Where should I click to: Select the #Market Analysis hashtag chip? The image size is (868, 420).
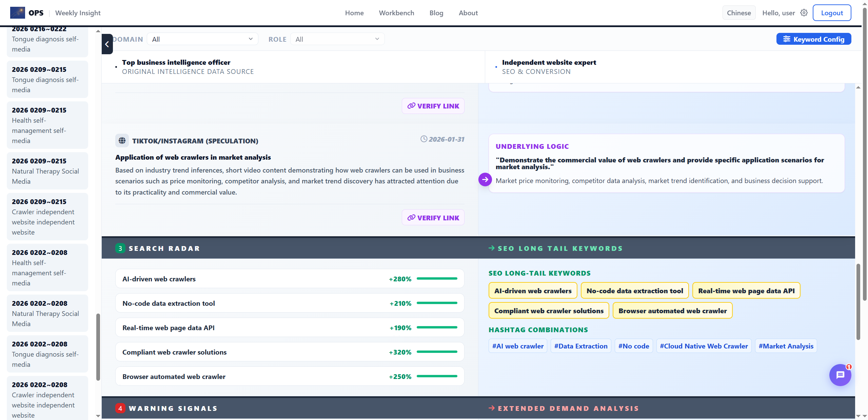click(x=786, y=346)
